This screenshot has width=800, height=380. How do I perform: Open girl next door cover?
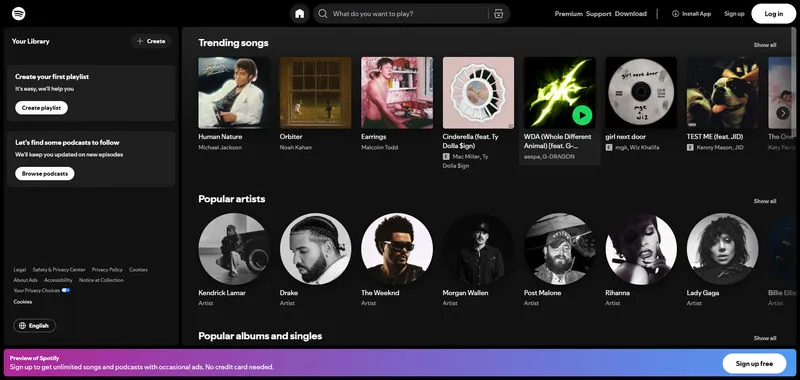(641, 92)
